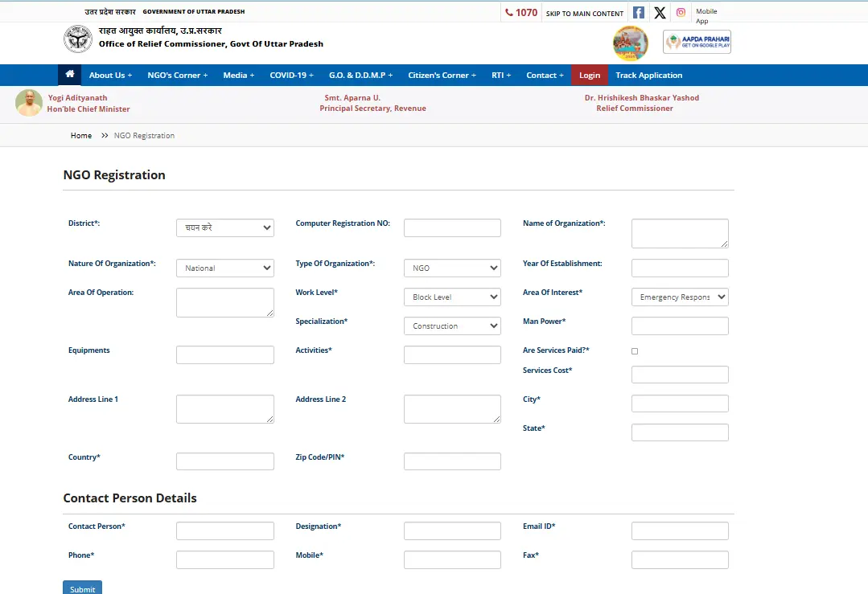Click Smt. Aparna U. name
The image size is (868, 594).
point(352,98)
